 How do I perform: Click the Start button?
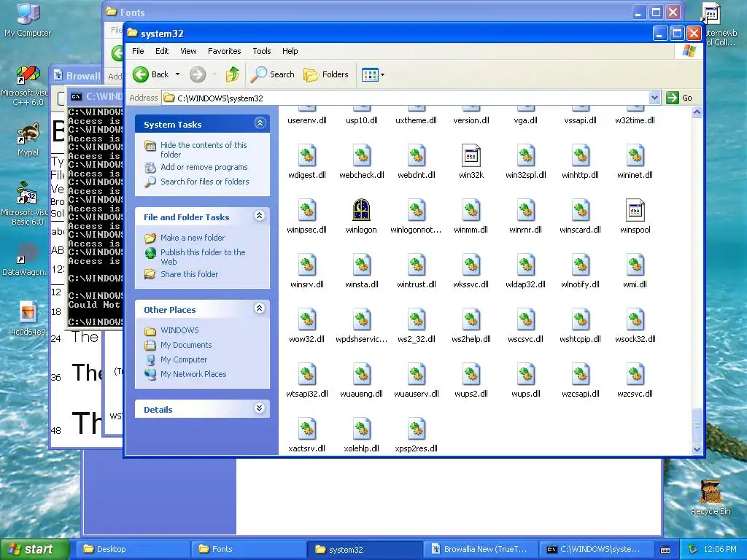point(34,549)
